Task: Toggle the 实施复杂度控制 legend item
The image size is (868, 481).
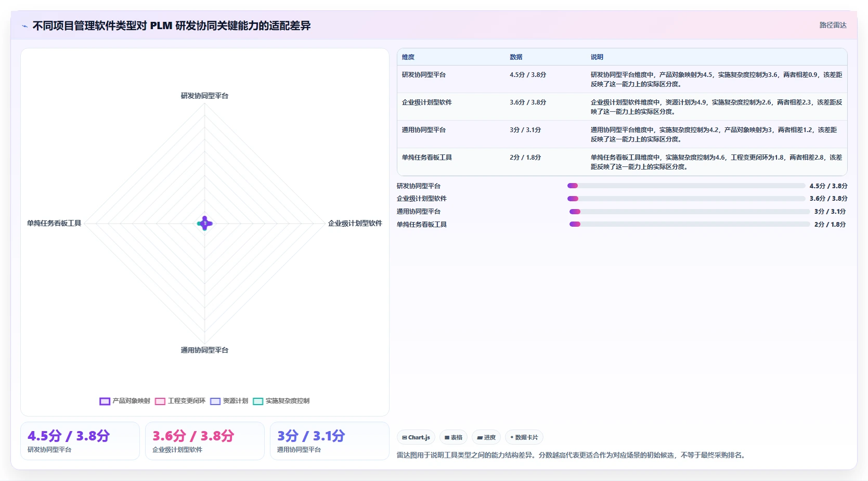Action: (x=281, y=401)
